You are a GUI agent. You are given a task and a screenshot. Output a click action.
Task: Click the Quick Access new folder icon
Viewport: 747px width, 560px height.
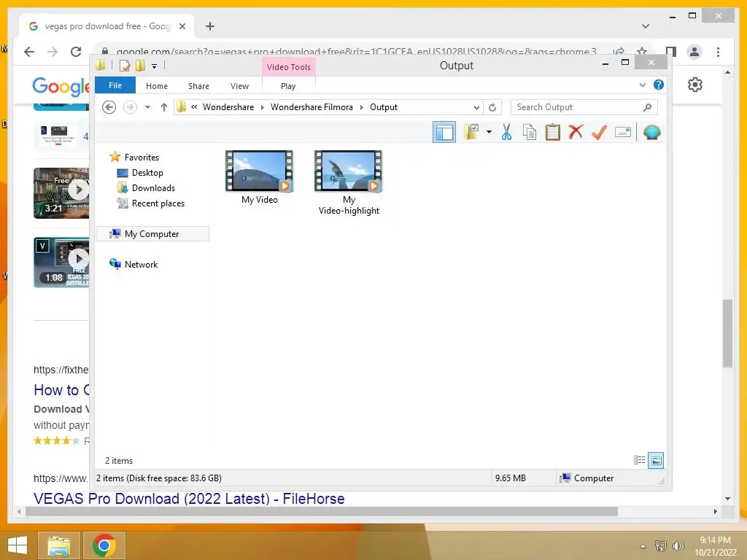[x=140, y=66]
